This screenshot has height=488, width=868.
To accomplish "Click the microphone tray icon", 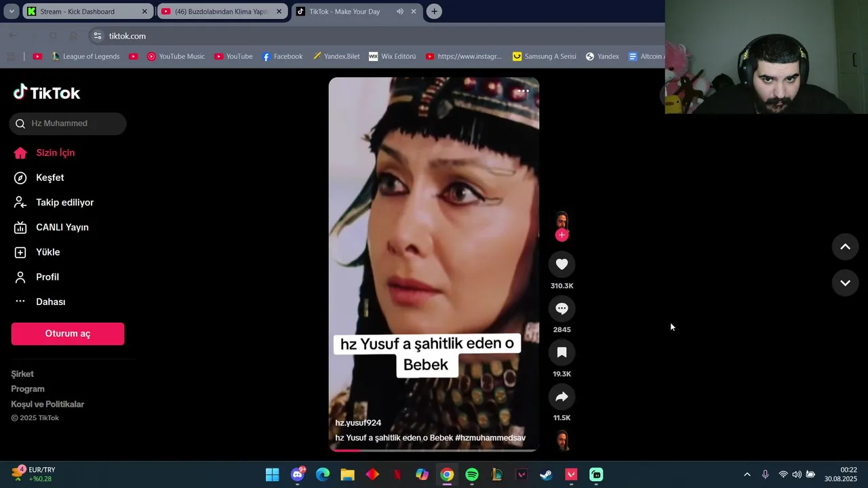I will point(765,474).
